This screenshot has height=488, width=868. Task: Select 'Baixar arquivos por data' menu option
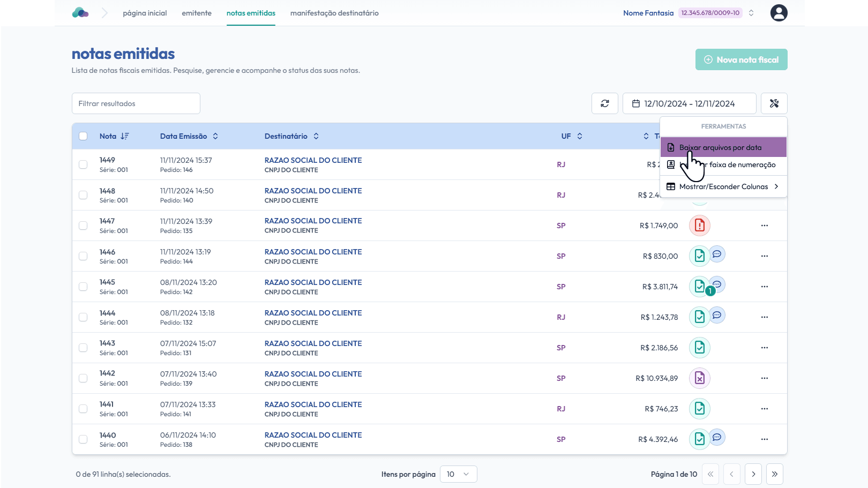point(718,147)
